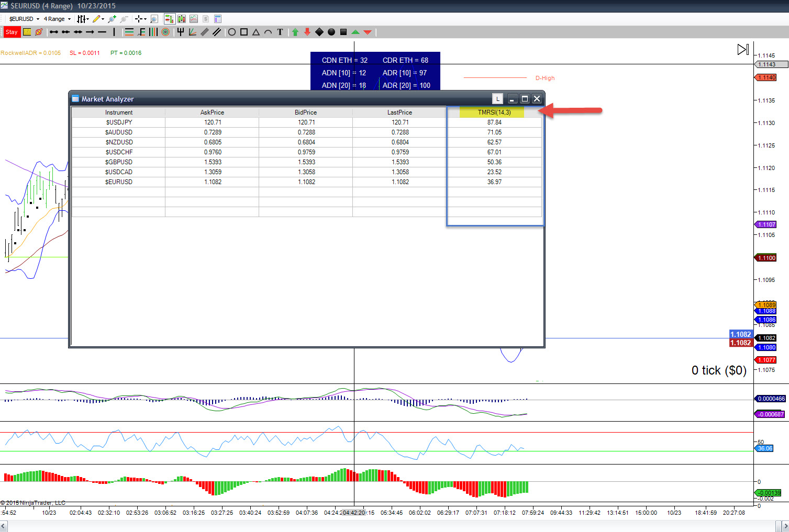Click the D-High label on chart
This screenshot has width=789, height=532.
tap(545, 78)
